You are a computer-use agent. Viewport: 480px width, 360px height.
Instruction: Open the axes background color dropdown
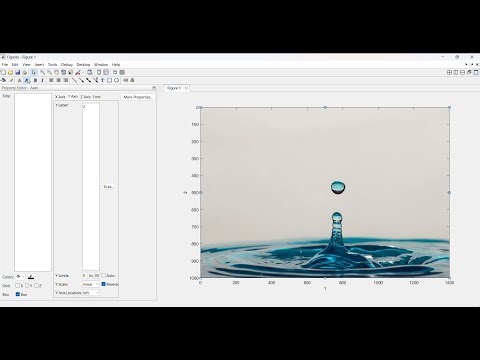pyautogui.click(x=20, y=277)
